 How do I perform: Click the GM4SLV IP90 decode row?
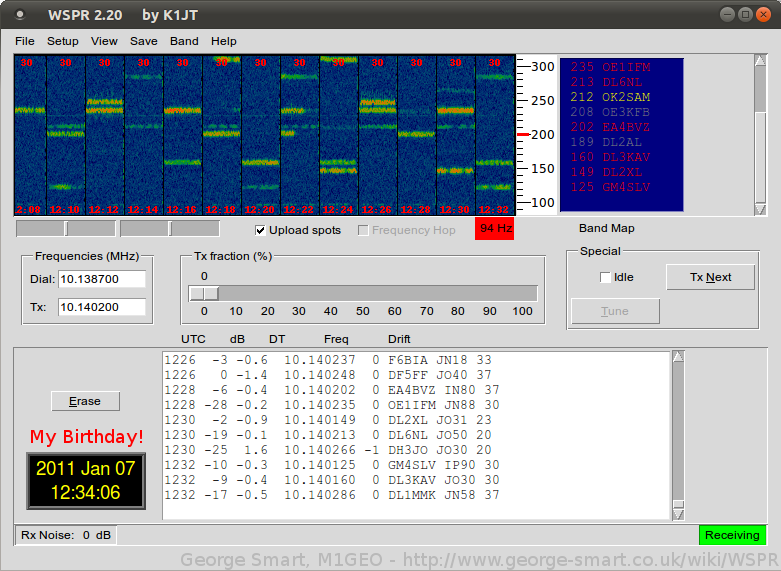click(x=332, y=464)
